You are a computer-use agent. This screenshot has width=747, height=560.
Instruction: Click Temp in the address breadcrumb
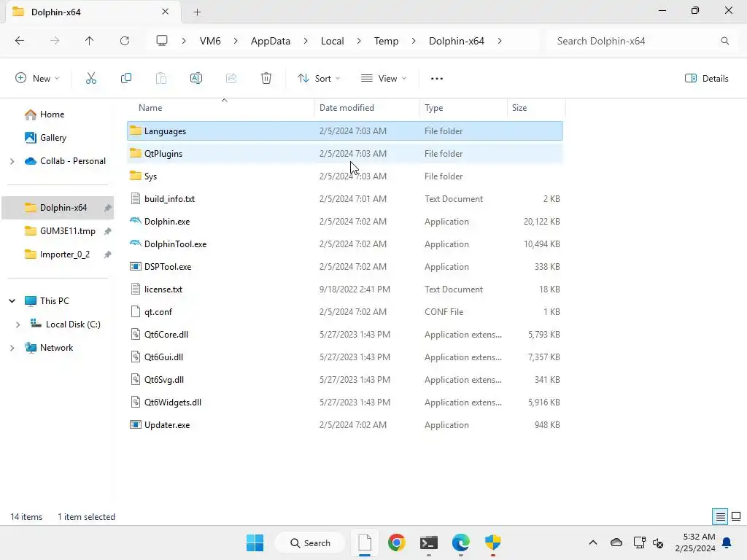click(x=387, y=41)
